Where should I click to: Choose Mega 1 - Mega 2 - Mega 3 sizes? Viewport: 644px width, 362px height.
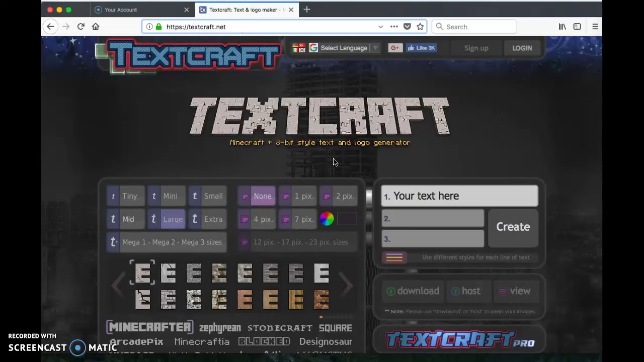point(167,242)
